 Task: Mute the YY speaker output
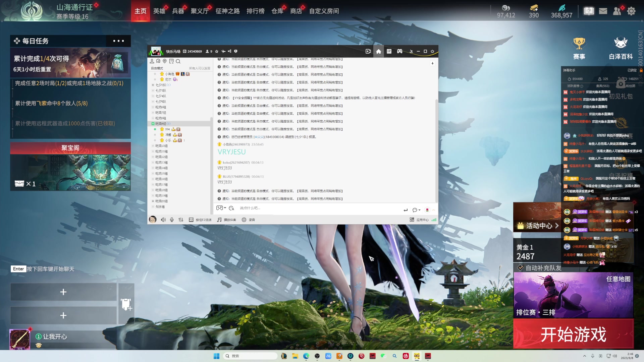[163, 220]
